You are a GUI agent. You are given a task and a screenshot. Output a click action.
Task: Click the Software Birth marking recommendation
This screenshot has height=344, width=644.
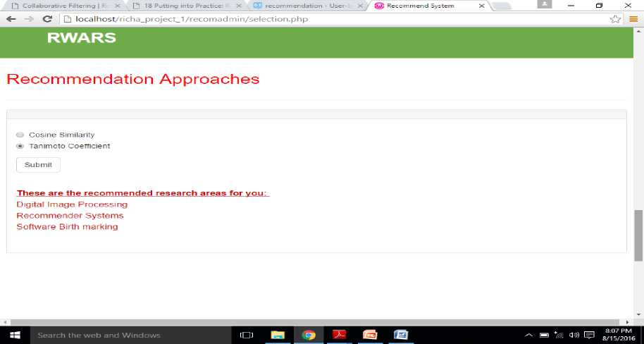click(67, 226)
